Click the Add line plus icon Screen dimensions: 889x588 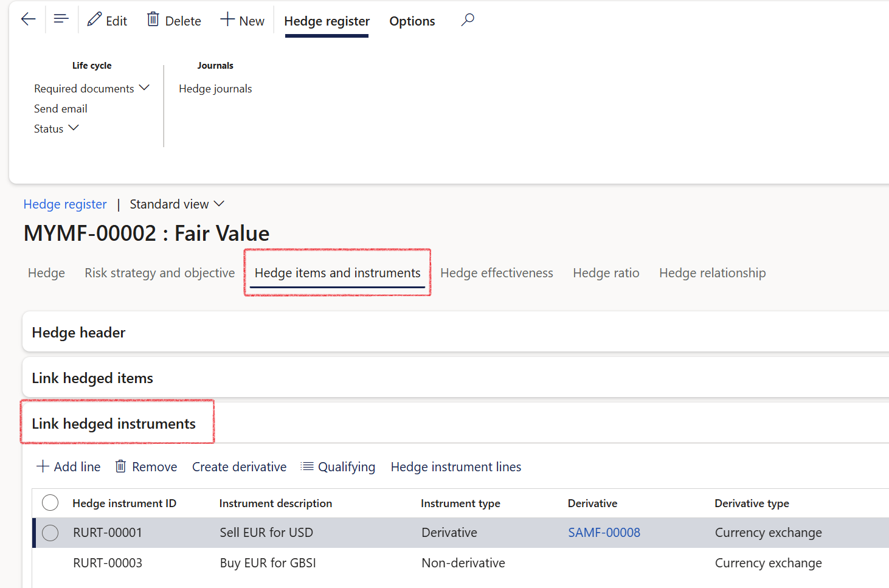pos(43,466)
